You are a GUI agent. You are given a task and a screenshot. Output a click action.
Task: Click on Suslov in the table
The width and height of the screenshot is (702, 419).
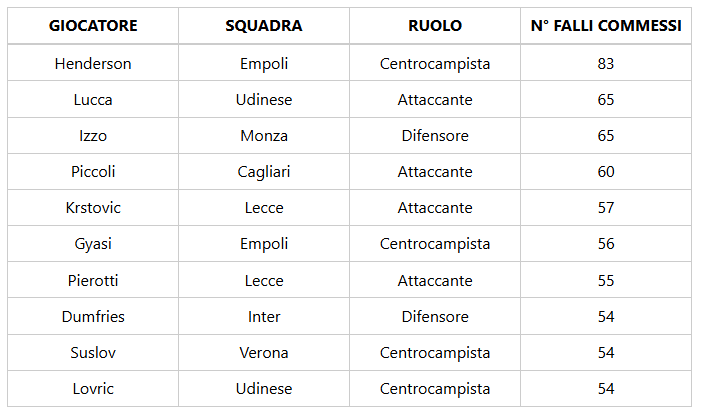[93, 353]
